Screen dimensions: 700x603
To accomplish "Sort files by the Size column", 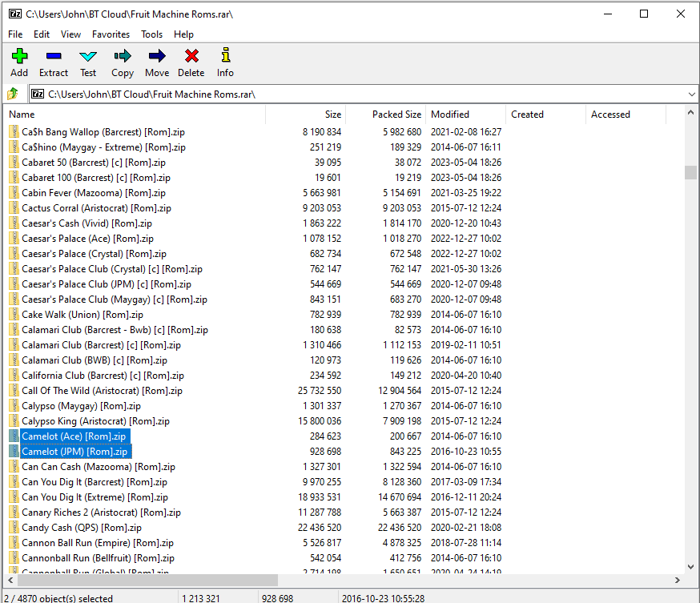I will click(306, 115).
